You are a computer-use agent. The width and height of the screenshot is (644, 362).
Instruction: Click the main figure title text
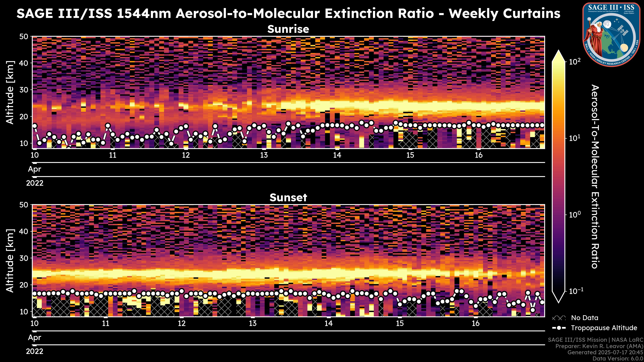(288, 13)
